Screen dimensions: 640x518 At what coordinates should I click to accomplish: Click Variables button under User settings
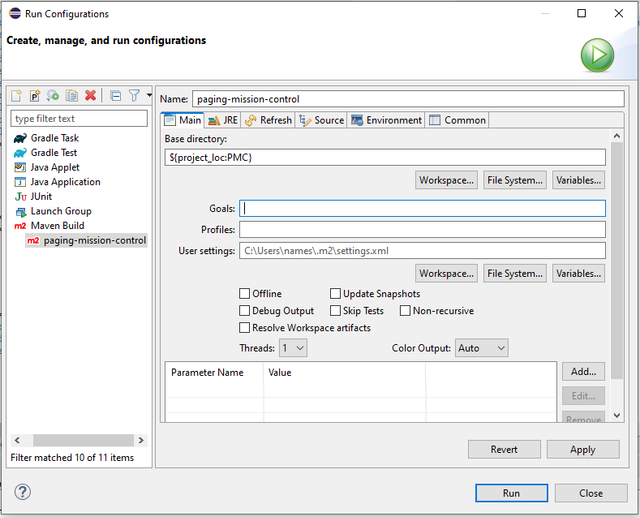tap(578, 273)
